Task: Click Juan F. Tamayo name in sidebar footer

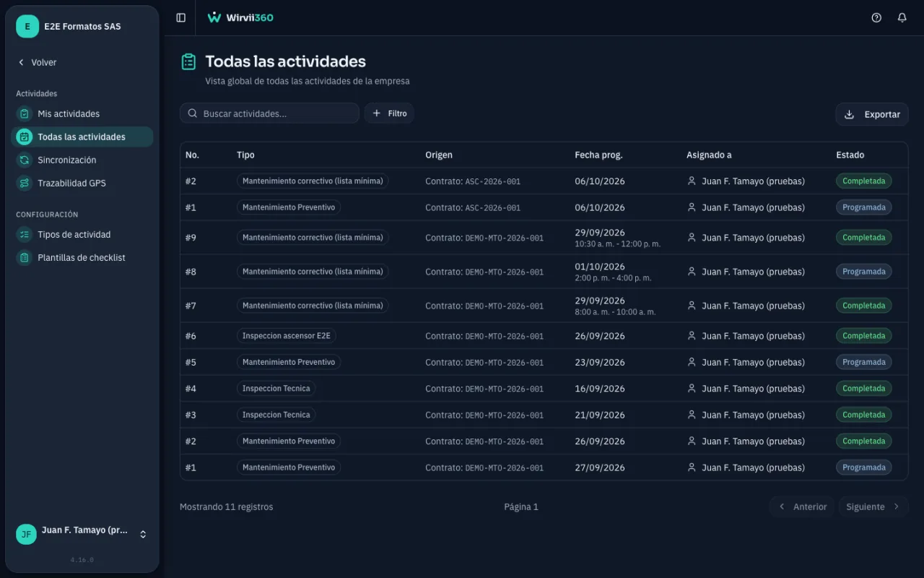Action: coord(84,530)
